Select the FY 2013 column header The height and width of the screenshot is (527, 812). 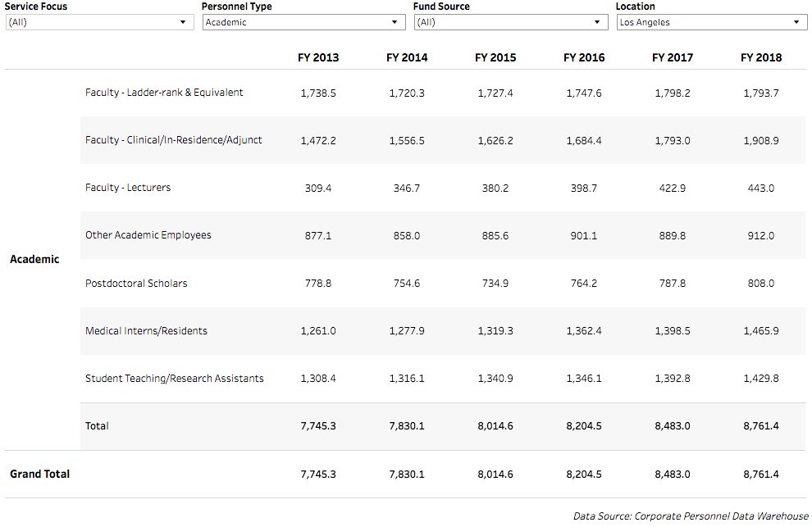tap(318, 57)
